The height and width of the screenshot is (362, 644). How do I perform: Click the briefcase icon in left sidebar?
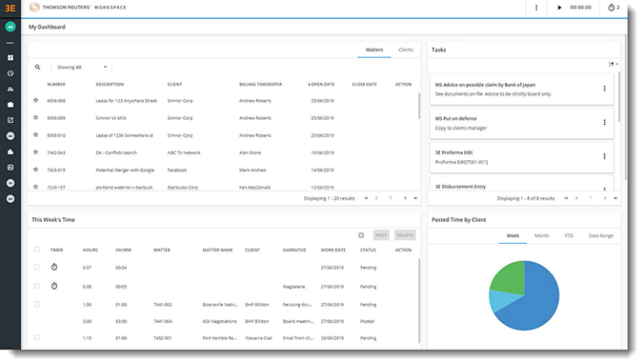pyautogui.click(x=11, y=105)
